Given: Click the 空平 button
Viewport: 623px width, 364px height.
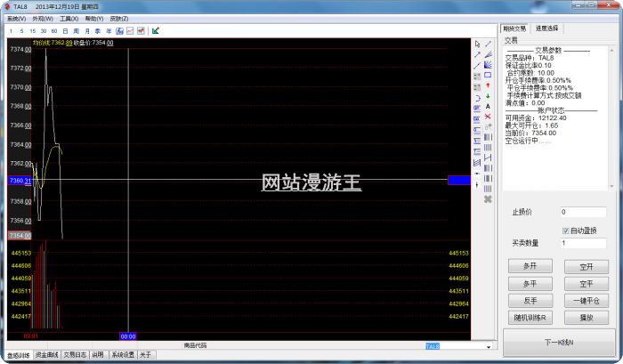Looking at the screenshot, I should tap(587, 284).
